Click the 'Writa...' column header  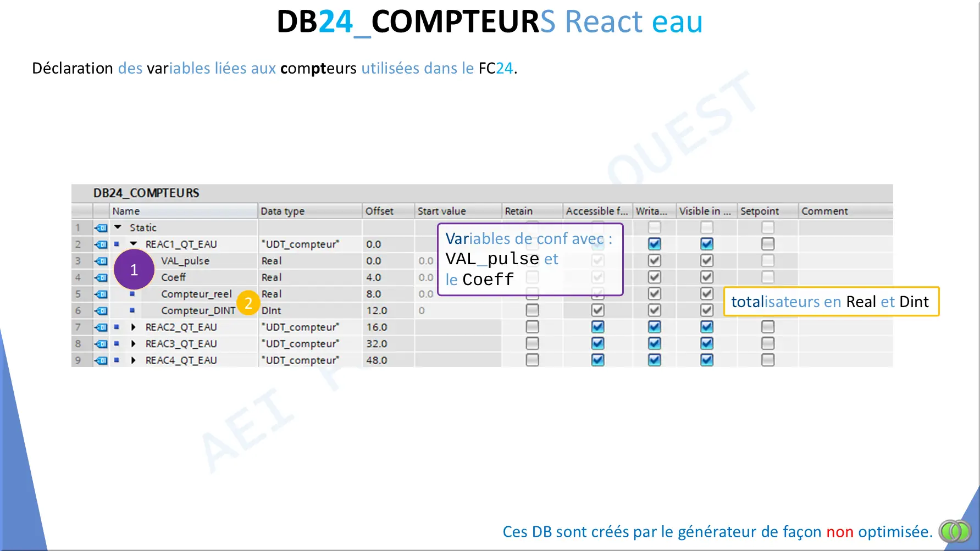(x=655, y=211)
